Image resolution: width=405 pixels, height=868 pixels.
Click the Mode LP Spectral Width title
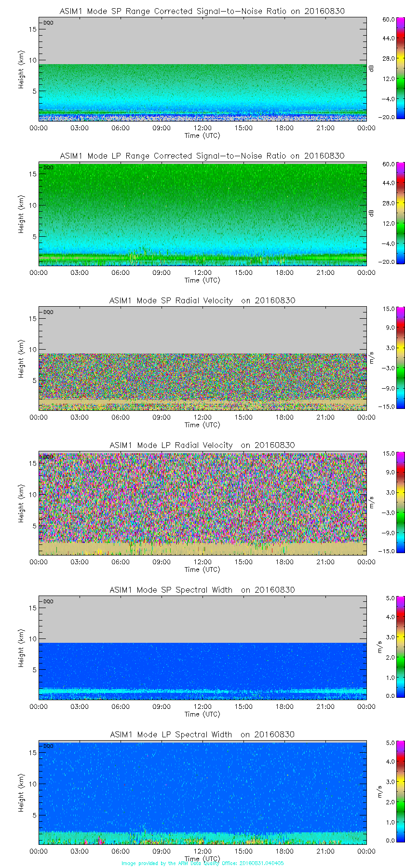pyautogui.click(x=202, y=734)
